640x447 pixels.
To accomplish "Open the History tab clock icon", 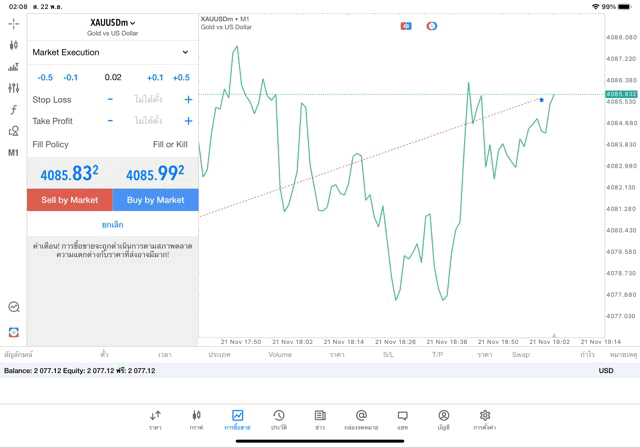I will pos(278,419).
